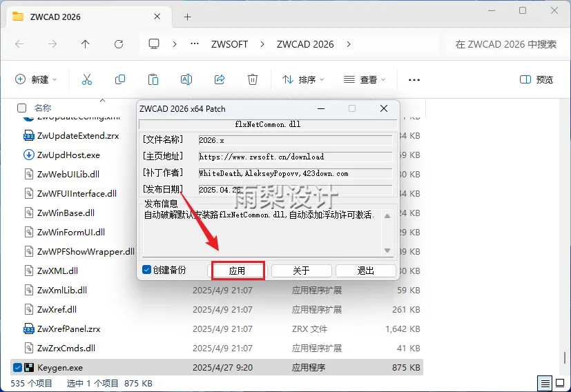The height and width of the screenshot is (392, 571).
Task: Select the ZwZrxCmds.dll file
Action: (x=66, y=348)
